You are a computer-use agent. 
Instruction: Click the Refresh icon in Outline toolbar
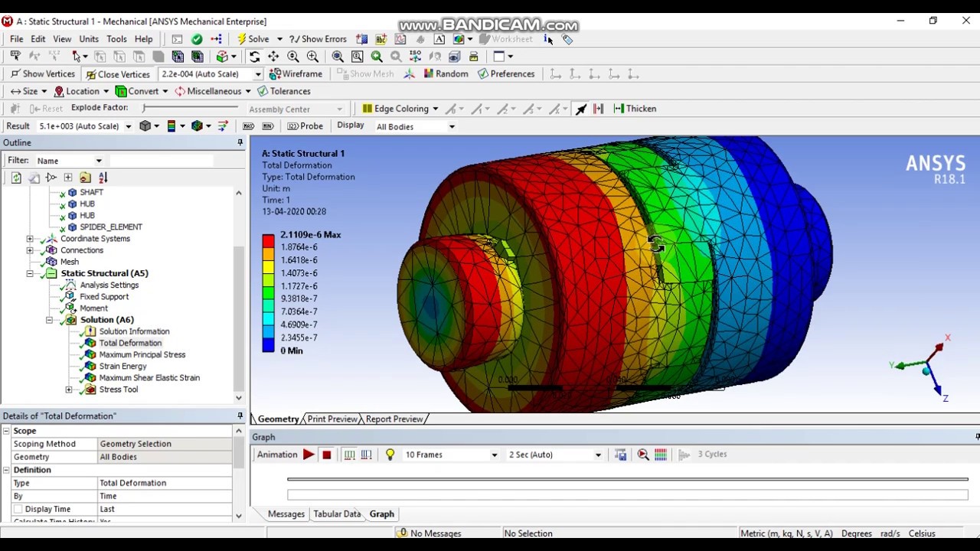pyautogui.click(x=16, y=178)
